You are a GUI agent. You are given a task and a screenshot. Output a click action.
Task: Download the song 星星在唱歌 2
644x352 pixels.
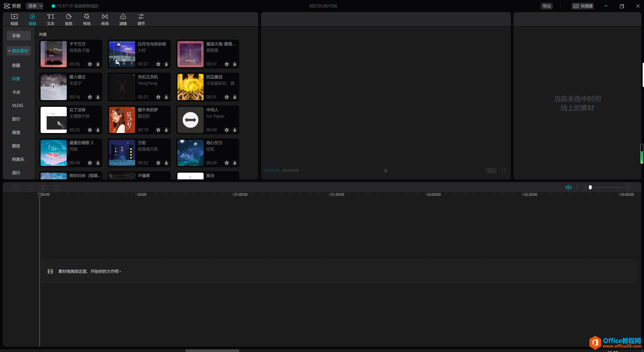(x=98, y=163)
